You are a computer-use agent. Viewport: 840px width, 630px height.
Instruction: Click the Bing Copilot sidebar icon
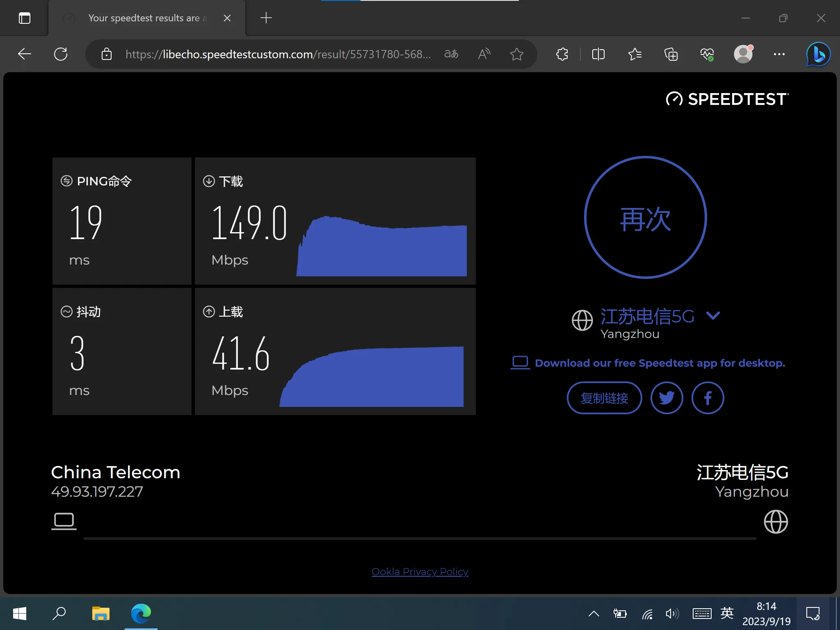pos(818,54)
